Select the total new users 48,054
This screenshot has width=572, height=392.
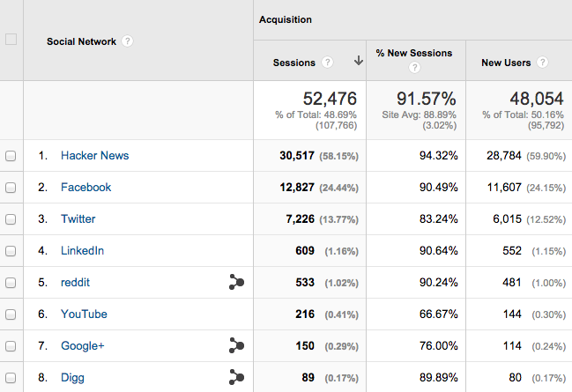[x=537, y=99]
